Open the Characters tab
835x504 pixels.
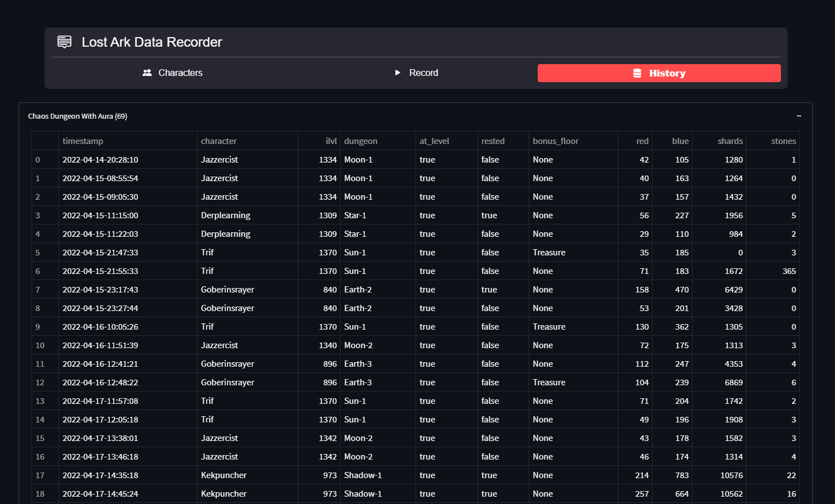click(x=173, y=73)
